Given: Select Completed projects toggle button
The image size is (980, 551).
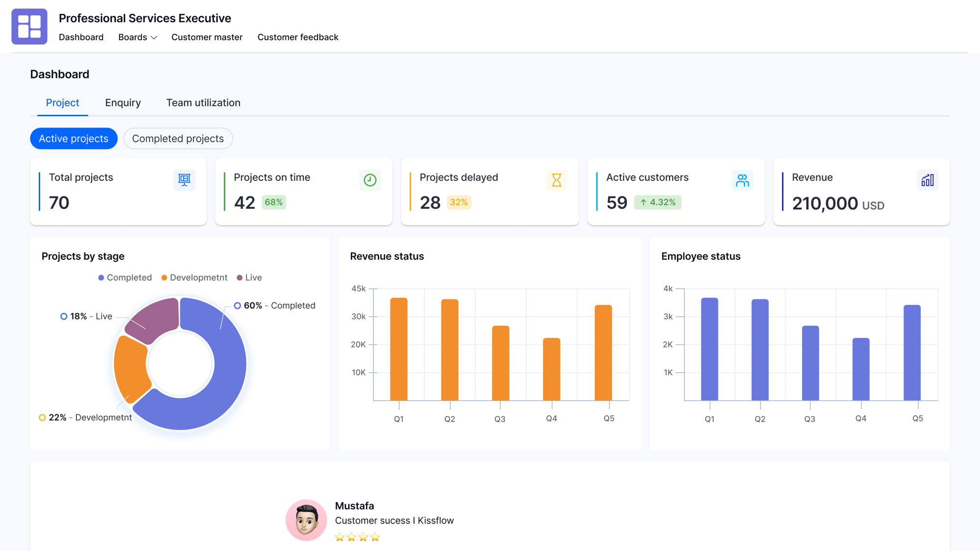Looking at the screenshot, I should [178, 138].
